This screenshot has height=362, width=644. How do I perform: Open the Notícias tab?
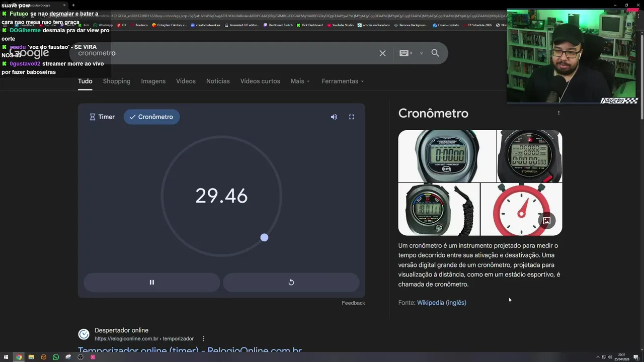218,81
